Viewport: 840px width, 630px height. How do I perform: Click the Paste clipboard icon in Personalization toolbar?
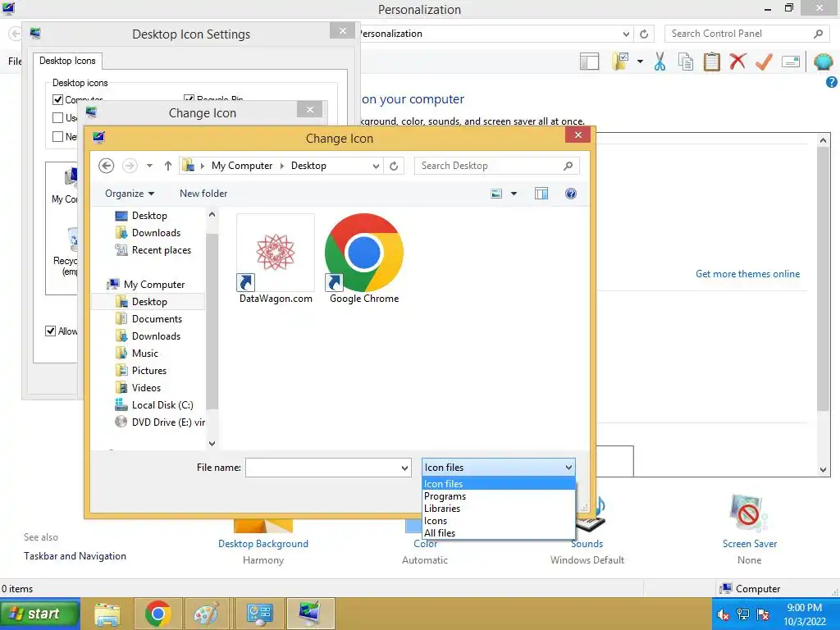711,62
